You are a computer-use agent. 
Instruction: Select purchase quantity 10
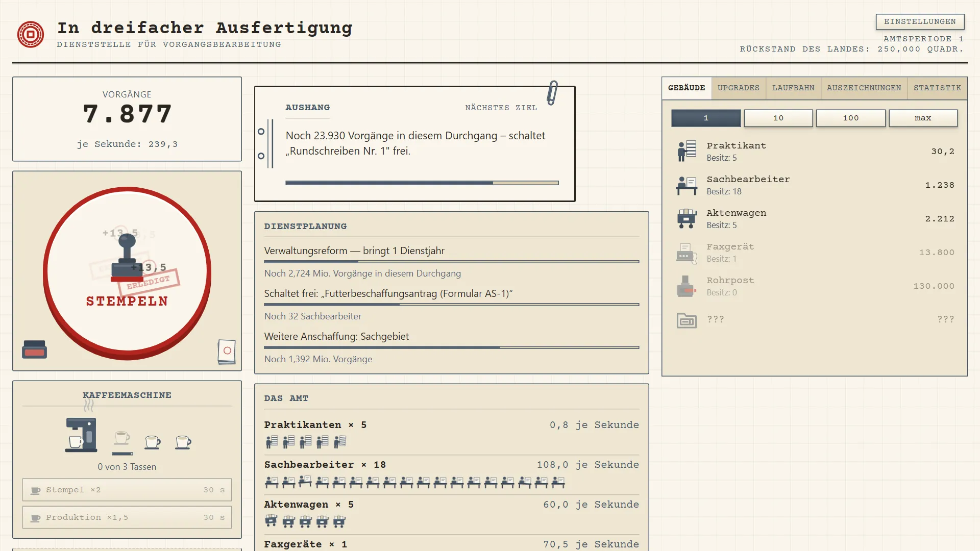(x=778, y=118)
